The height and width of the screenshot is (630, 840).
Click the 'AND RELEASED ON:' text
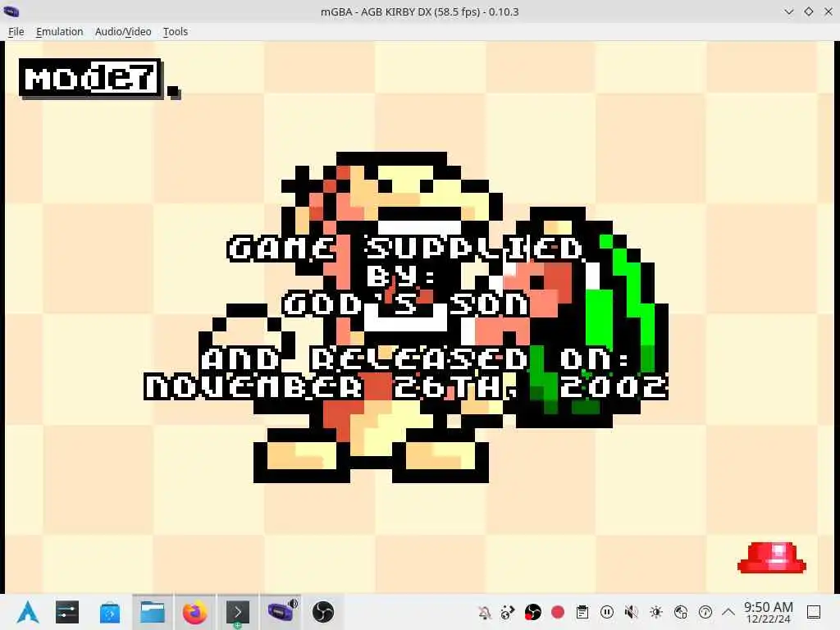coord(416,359)
